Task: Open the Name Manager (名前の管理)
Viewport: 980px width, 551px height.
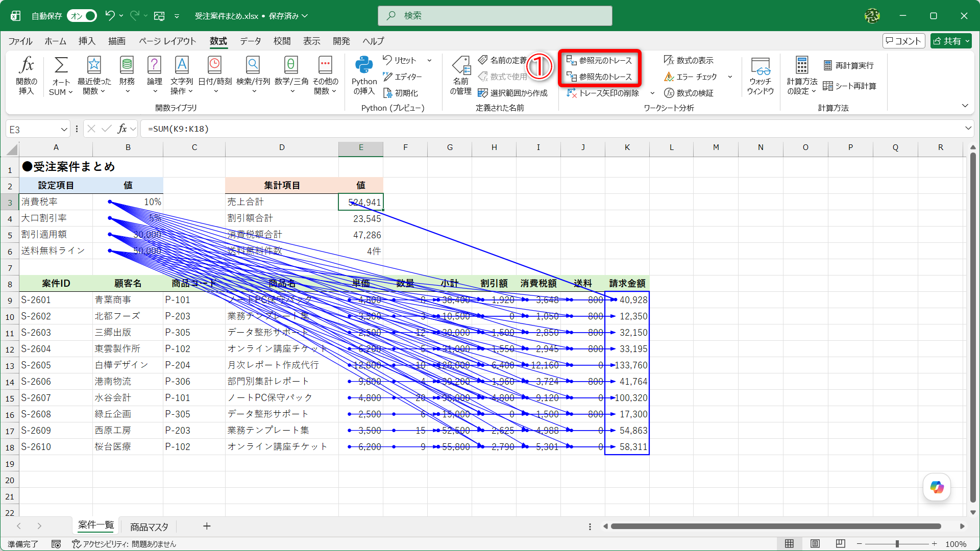Action: [x=460, y=76]
